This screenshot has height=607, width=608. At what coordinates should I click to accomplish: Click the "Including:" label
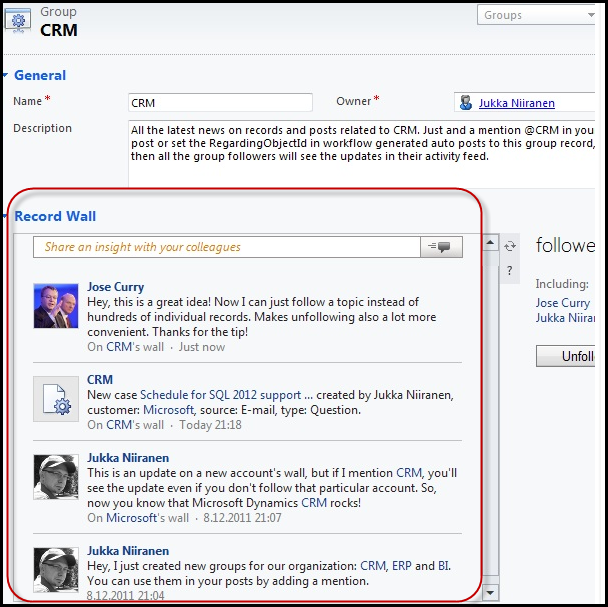[x=562, y=284]
